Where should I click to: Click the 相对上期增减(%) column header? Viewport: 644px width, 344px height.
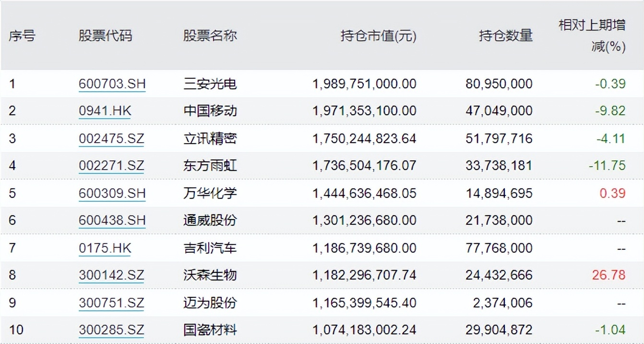coord(592,36)
